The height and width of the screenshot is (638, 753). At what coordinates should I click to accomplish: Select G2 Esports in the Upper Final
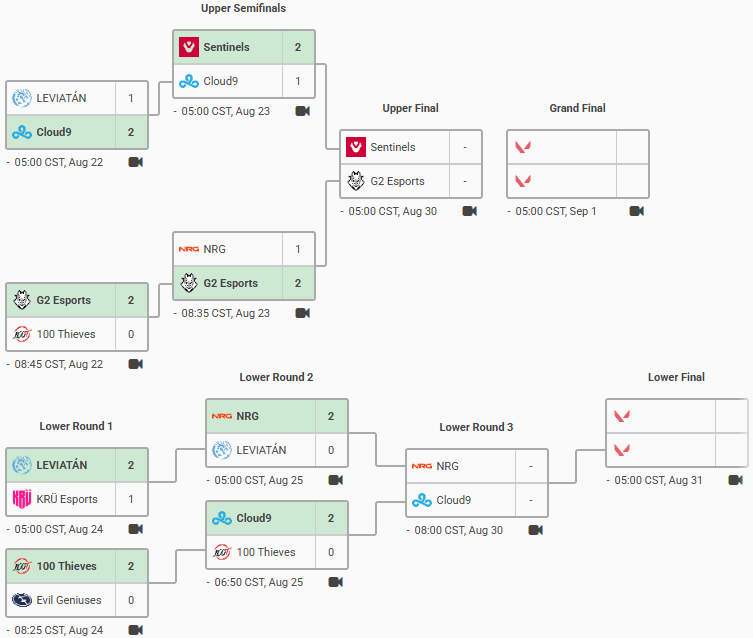coord(397,181)
